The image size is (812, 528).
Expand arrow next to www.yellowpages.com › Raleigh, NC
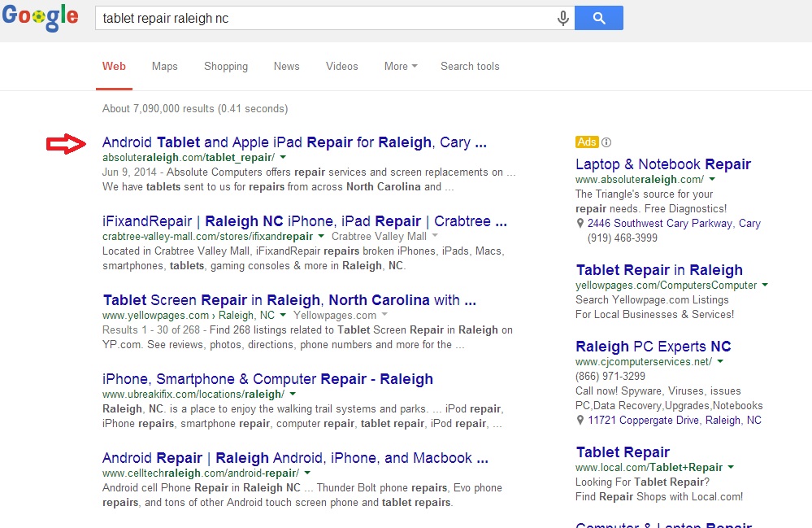(x=283, y=315)
